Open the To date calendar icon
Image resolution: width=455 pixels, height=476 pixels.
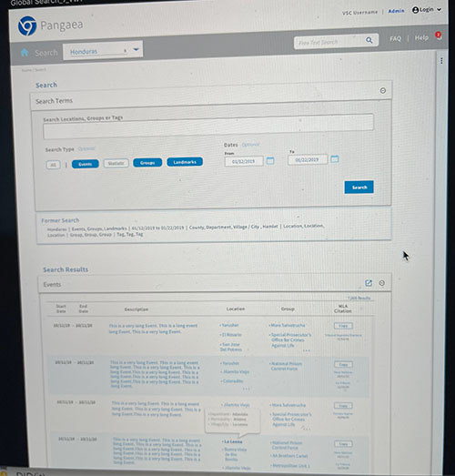335,158
